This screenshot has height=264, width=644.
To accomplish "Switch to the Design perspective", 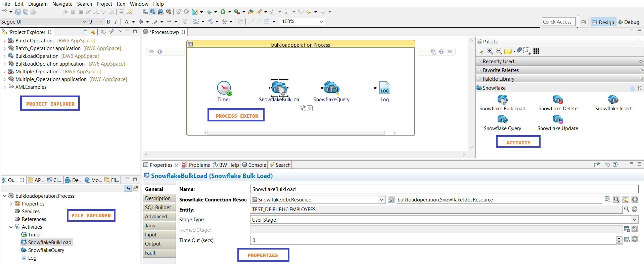I will [603, 22].
